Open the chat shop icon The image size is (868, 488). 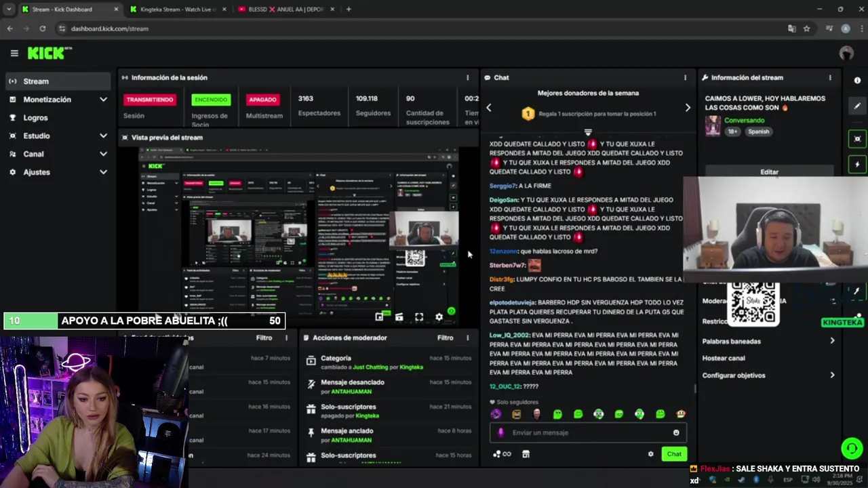point(526,454)
